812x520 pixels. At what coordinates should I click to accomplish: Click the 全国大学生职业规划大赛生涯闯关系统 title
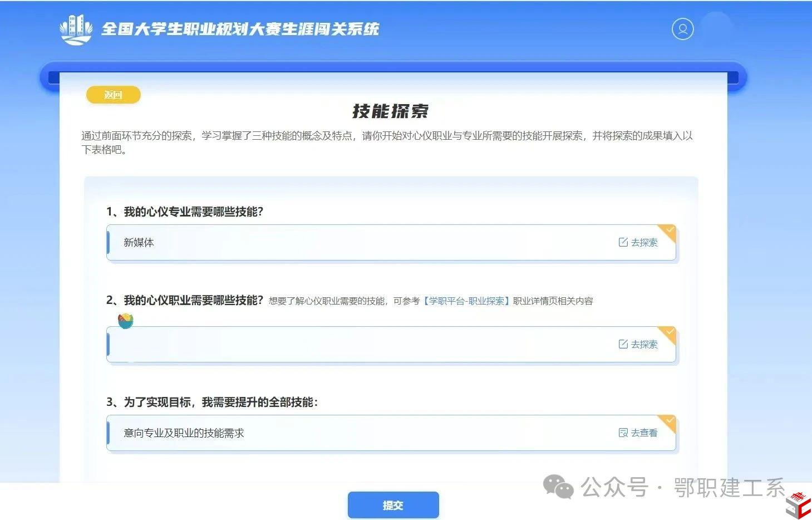(240, 30)
